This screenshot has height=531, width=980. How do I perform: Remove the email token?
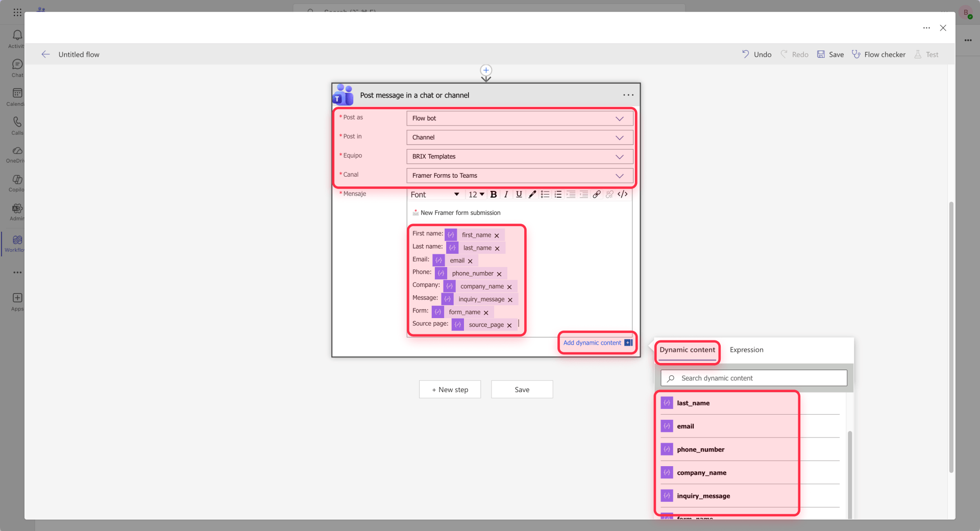tap(470, 261)
